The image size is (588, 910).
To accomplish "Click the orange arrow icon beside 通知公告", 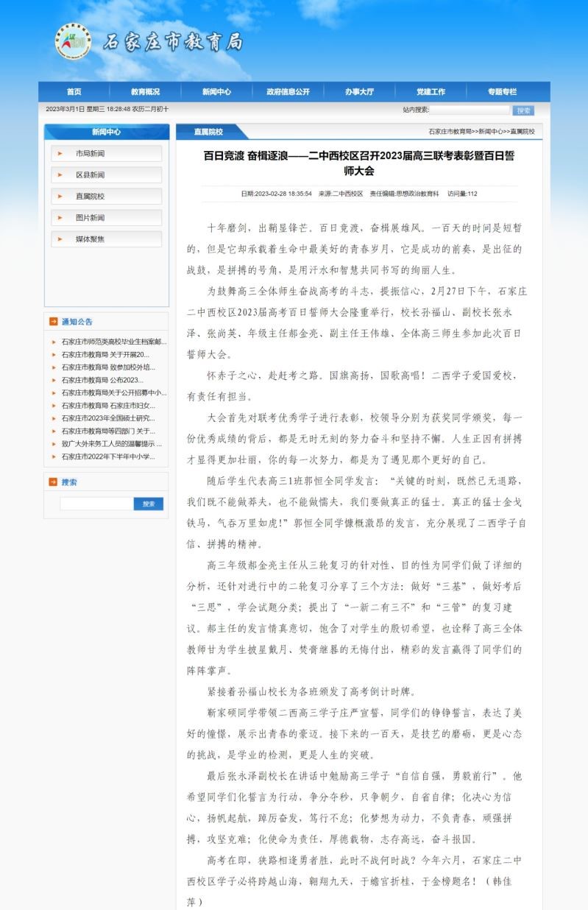I will [x=53, y=322].
